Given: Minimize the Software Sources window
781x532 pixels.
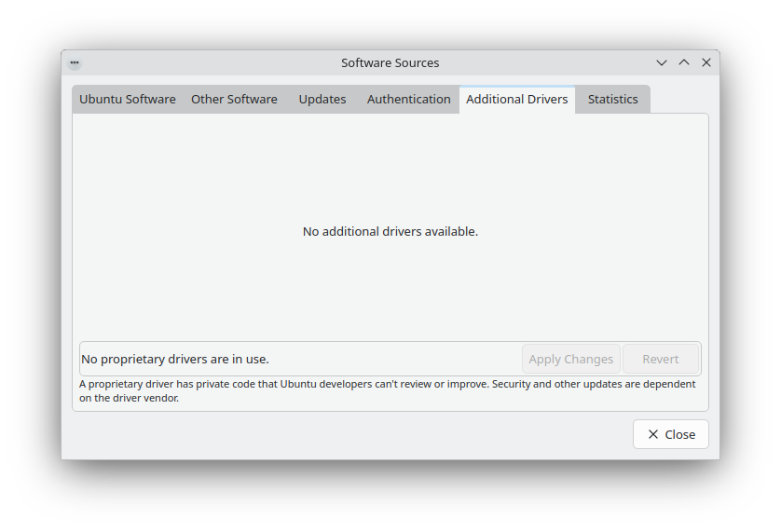Looking at the screenshot, I should (662, 62).
